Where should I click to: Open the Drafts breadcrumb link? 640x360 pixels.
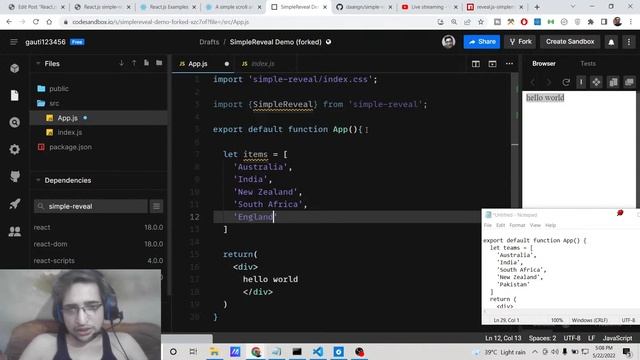[x=209, y=42]
